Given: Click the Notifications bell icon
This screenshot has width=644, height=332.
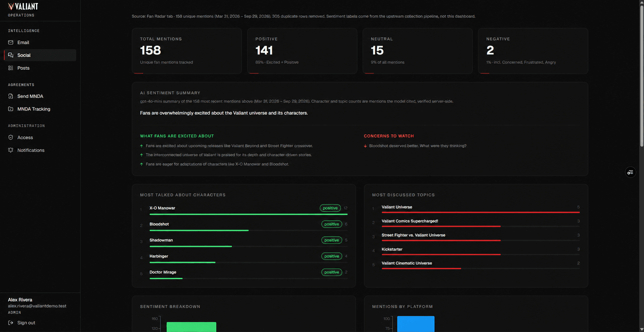Looking at the screenshot, I should pos(11,150).
